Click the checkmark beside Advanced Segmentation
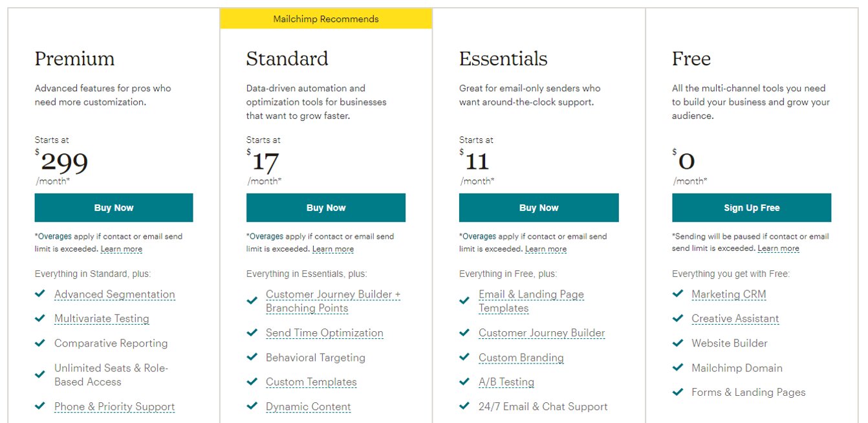This screenshot has height=423, width=868. tap(39, 294)
